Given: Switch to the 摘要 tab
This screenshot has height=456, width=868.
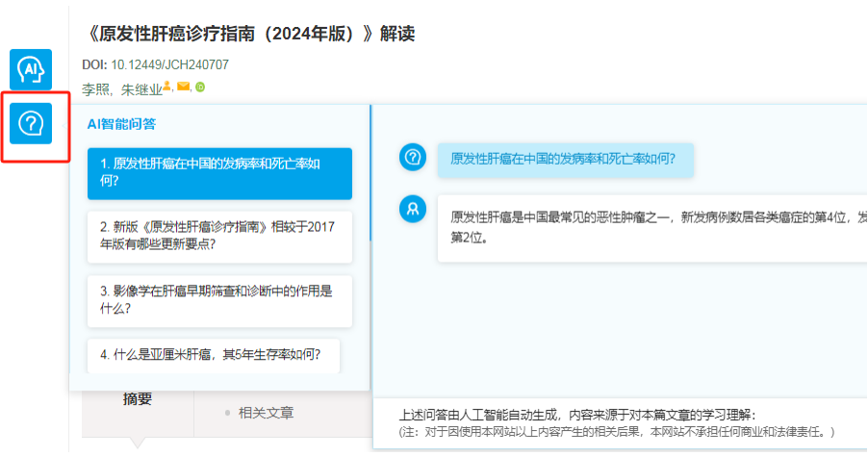Looking at the screenshot, I should [x=138, y=399].
